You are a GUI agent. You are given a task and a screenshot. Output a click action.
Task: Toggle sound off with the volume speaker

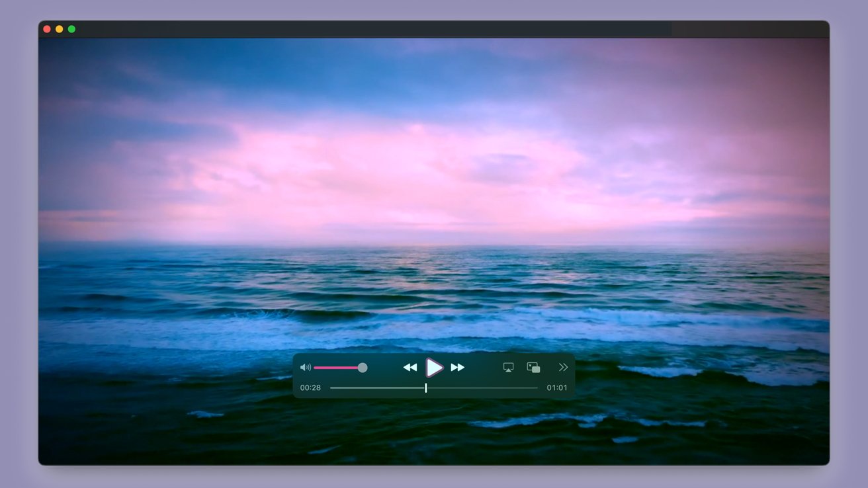point(305,367)
